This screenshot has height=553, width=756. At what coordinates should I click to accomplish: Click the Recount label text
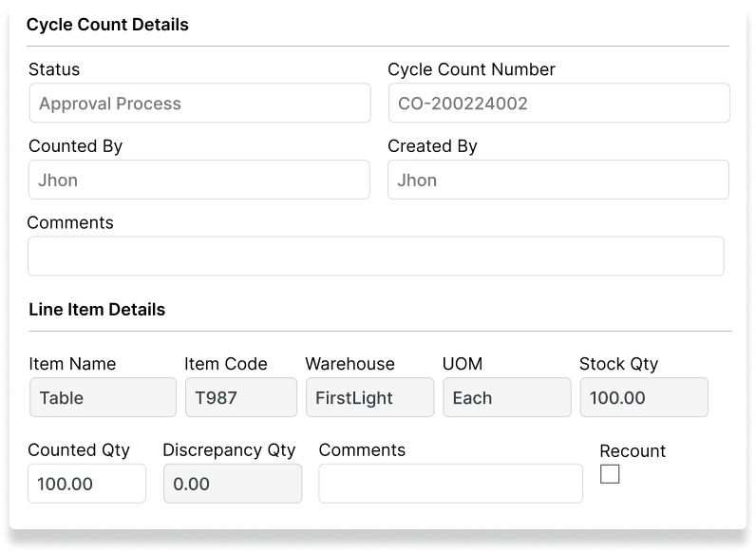[x=633, y=450]
